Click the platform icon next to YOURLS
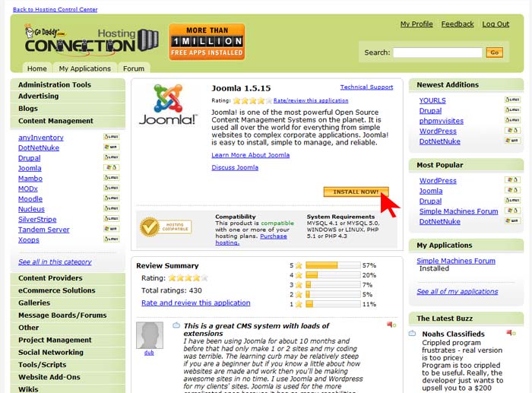Viewport: 532px width, 393px height. click(x=512, y=100)
